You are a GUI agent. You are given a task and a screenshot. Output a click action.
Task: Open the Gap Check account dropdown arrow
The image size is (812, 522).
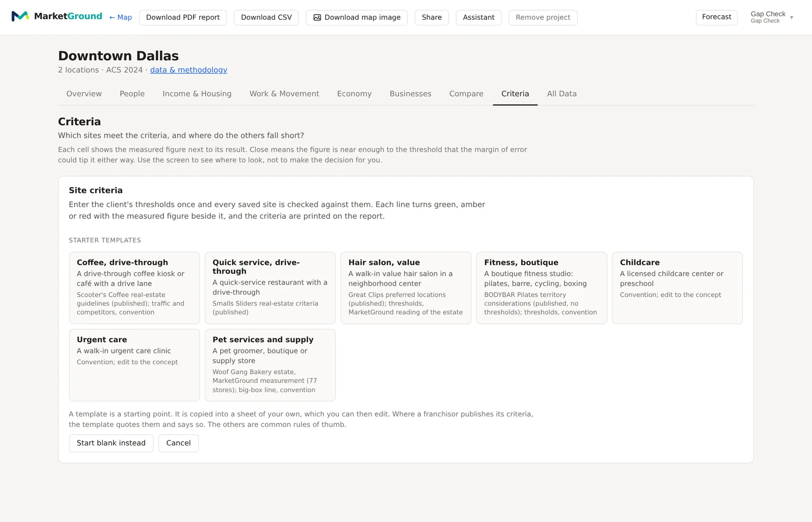[x=792, y=18]
